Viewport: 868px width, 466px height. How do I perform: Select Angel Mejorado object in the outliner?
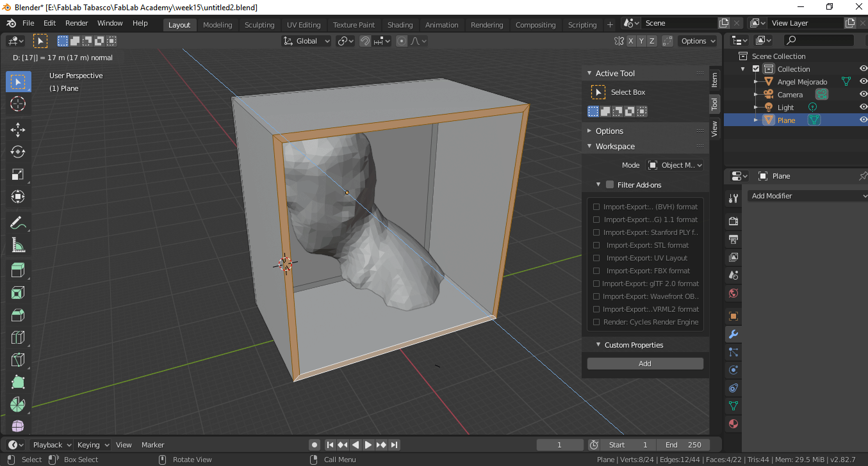[x=802, y=82]
